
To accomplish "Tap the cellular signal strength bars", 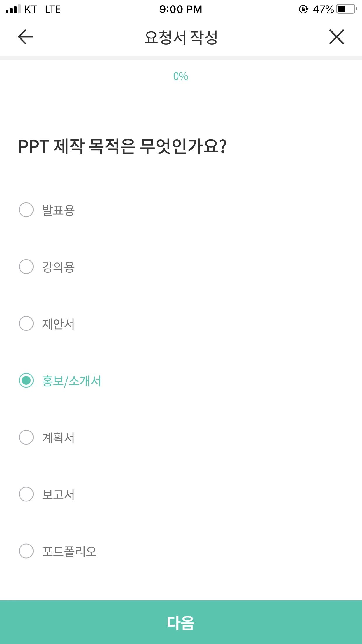I will coord(13,9).
